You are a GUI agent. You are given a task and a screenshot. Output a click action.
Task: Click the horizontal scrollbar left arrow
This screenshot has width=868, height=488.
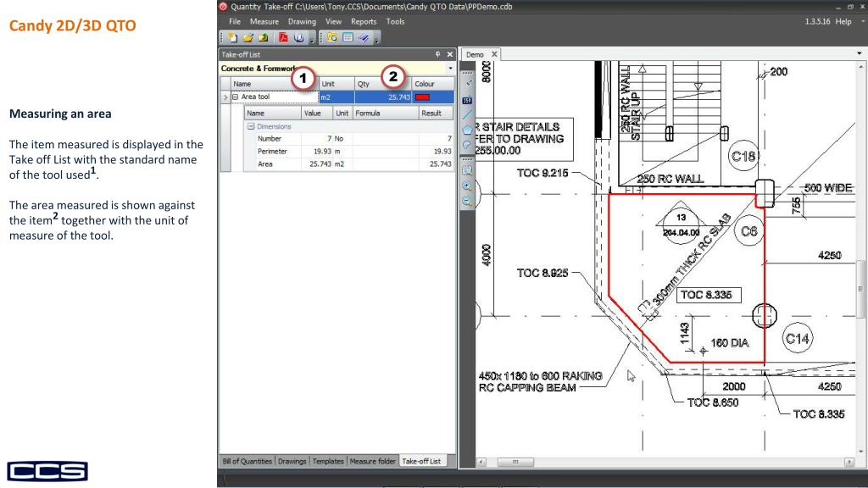pyautogui.click(x=481, y=462)
